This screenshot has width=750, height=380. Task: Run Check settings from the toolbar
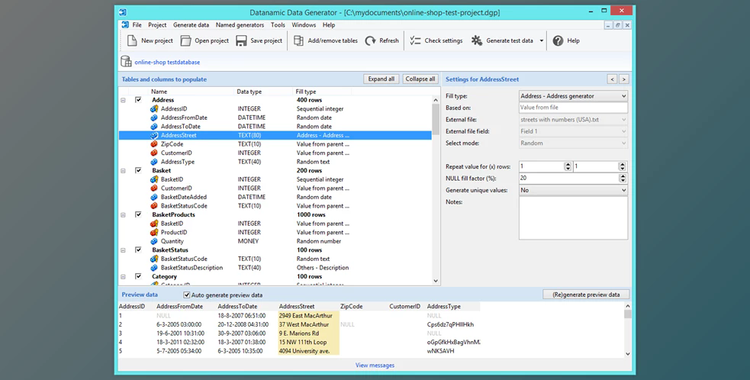pyautogui.click(x=436, y=41)
